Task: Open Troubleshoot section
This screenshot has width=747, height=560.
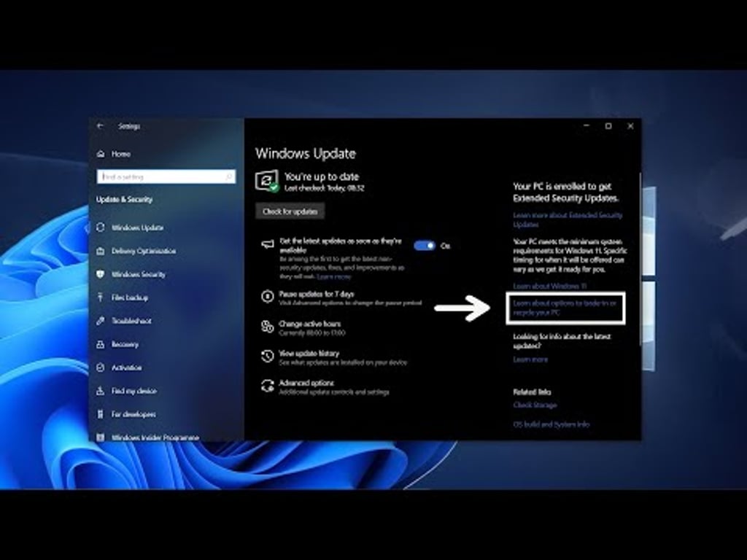Action: pyautogui.click(x=131, y=321)
